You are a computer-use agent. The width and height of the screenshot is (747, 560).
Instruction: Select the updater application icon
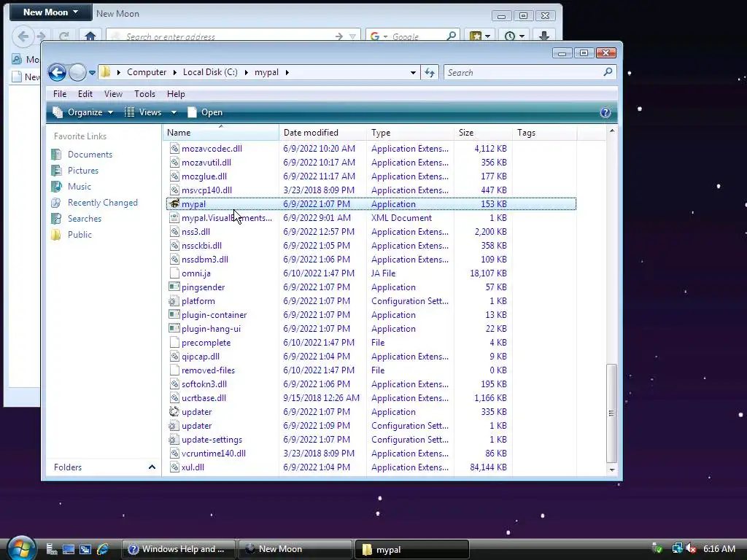click(174, 412)
